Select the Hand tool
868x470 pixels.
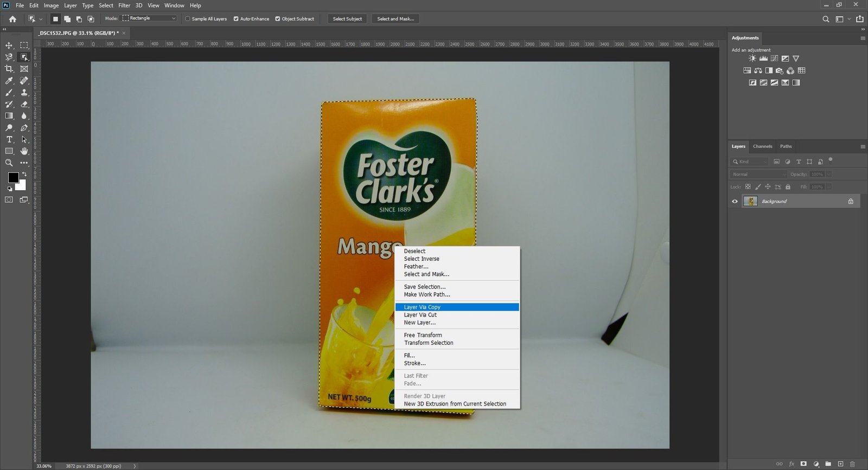[x=24, y=151]
